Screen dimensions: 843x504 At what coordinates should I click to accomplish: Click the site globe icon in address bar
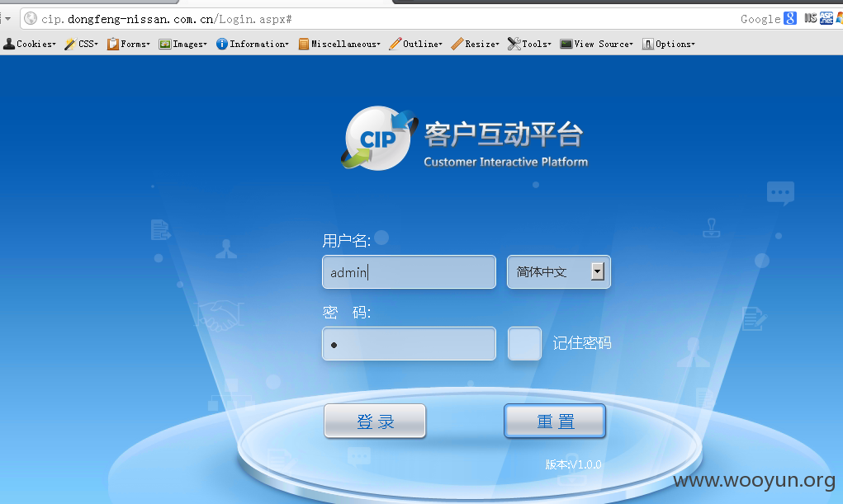click(31, 19)
